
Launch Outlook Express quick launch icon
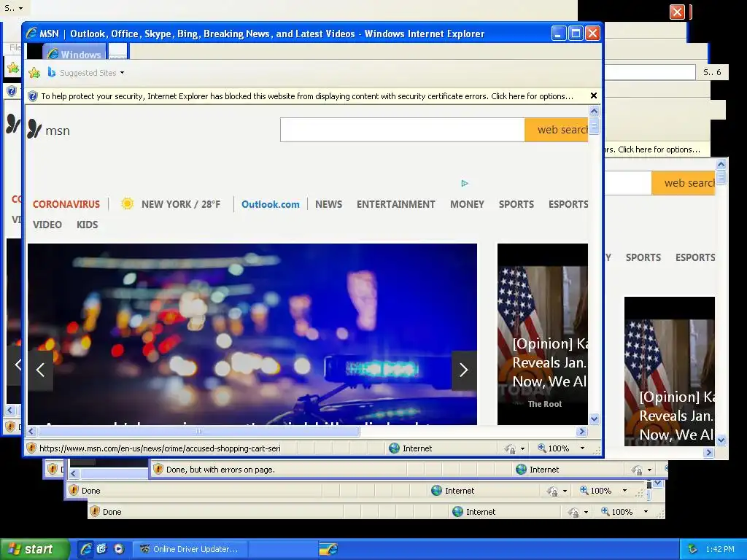pos(102,549)
